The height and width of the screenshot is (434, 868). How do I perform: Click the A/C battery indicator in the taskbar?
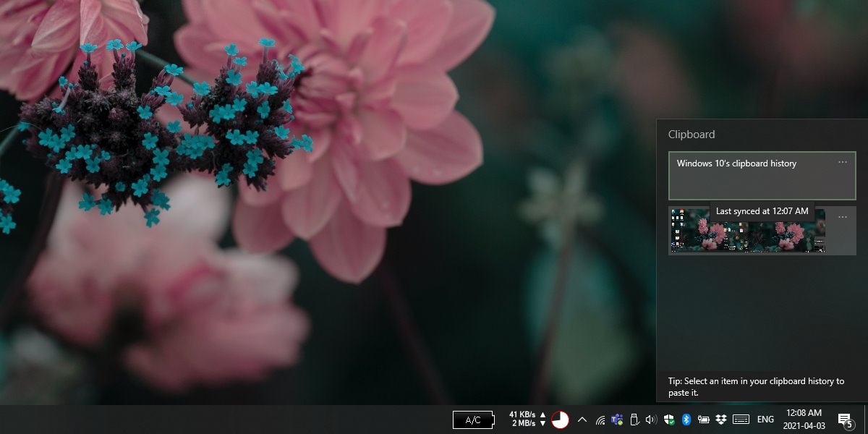tap(474, 420)
